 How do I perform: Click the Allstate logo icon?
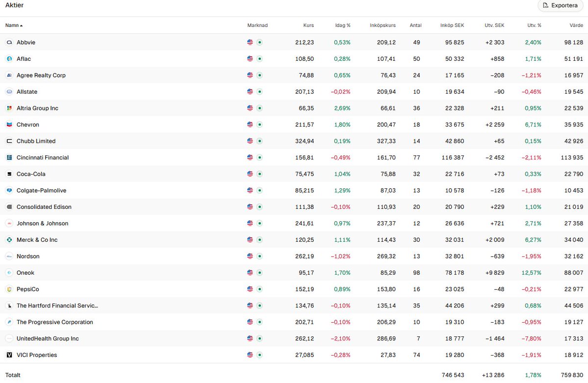point(9,92)
